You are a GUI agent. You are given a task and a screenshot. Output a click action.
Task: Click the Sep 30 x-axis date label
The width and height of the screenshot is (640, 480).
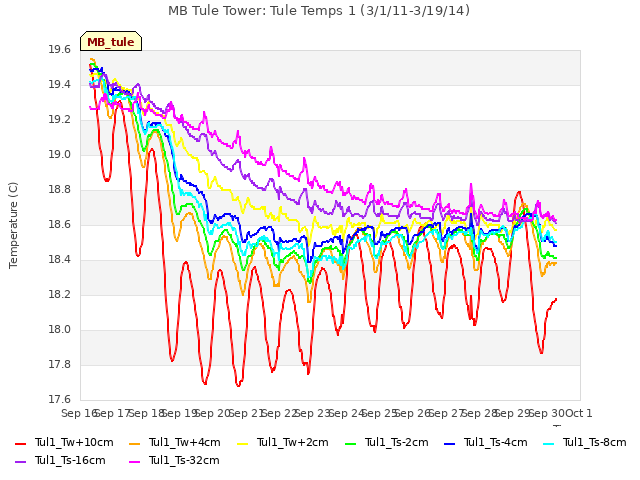click(546, 413)
